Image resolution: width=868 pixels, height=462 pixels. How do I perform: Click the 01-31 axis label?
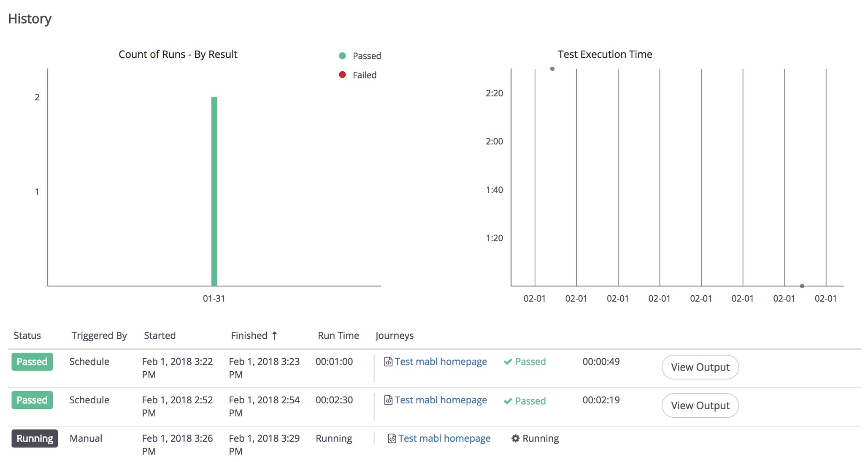[214, 299]
